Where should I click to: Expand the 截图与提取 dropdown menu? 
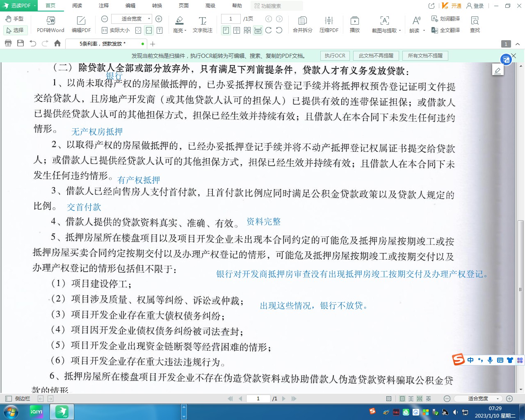[399, 31]
